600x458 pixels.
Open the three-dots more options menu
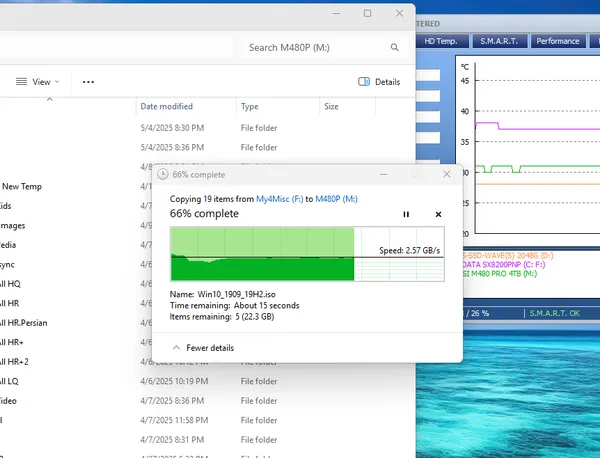88,82
